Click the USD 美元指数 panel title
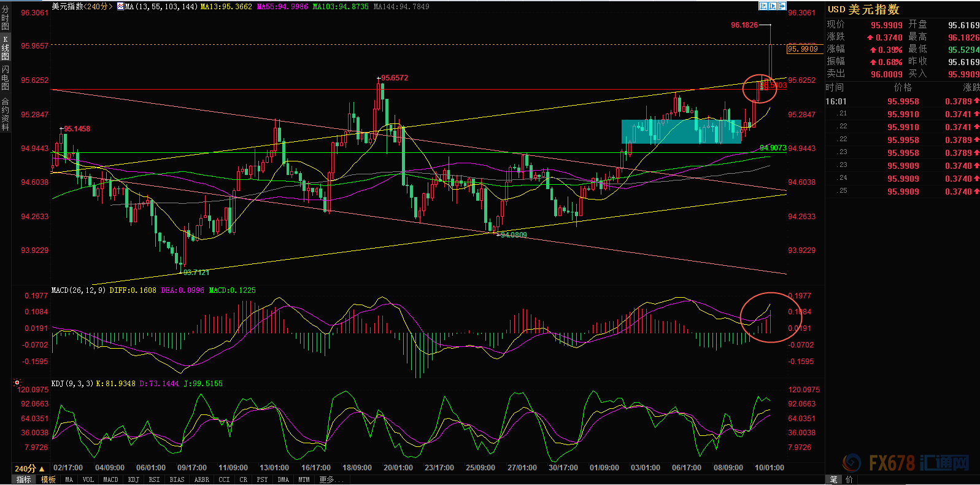 coord(863,9)
